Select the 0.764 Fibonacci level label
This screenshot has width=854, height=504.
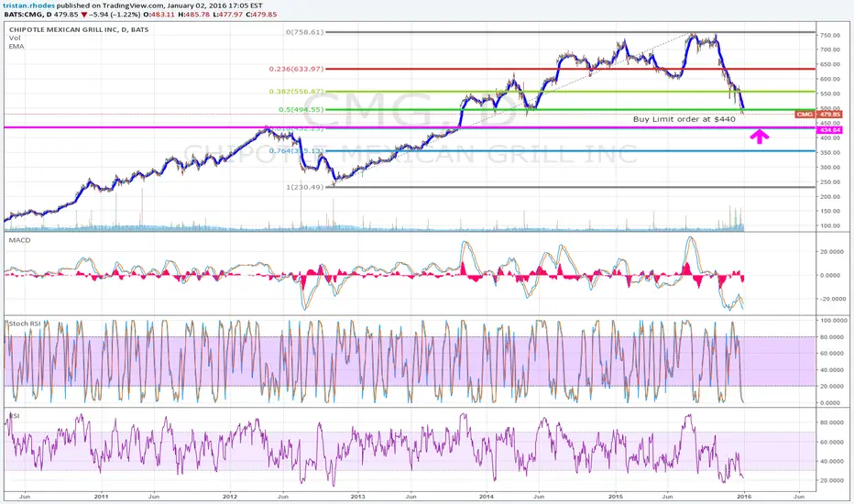click(x=296, y=151)
